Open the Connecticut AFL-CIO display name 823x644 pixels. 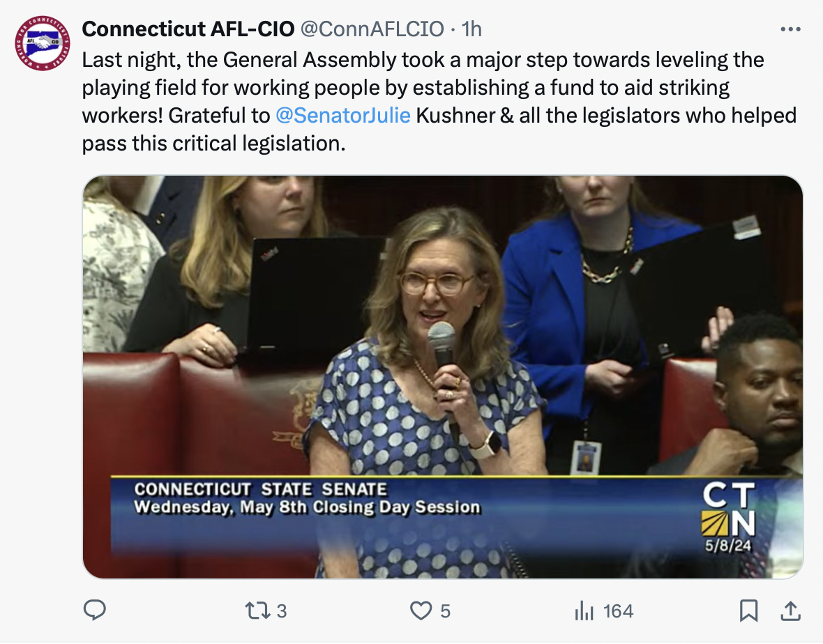pos(188,29)
